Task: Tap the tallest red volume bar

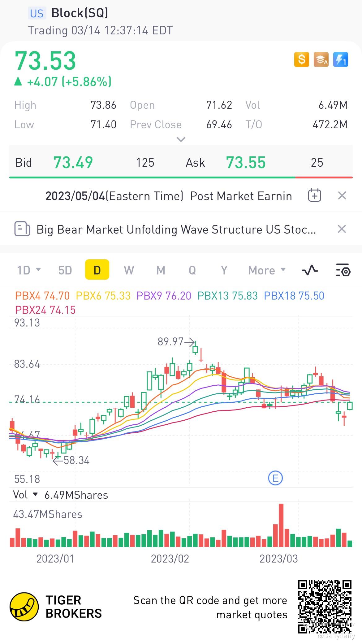Action: pyautogui.click(x=281, y=525)
